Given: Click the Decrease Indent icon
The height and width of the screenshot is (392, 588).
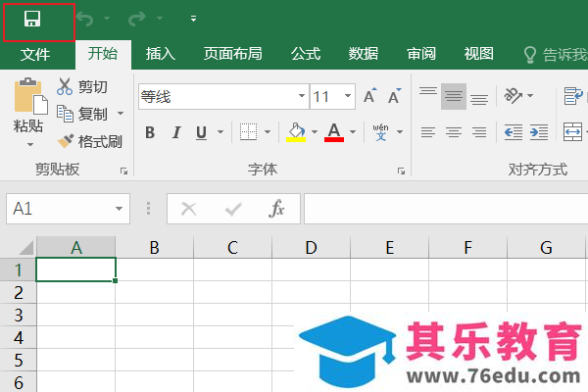Looking at the screenshot, I should 514,132.
